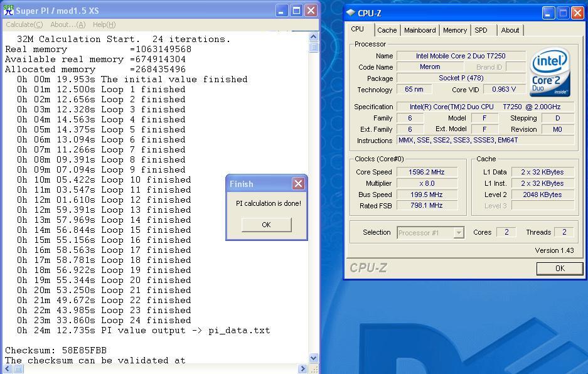
Task: Click the OK button in CPU-Z
Action: [560, 269]
